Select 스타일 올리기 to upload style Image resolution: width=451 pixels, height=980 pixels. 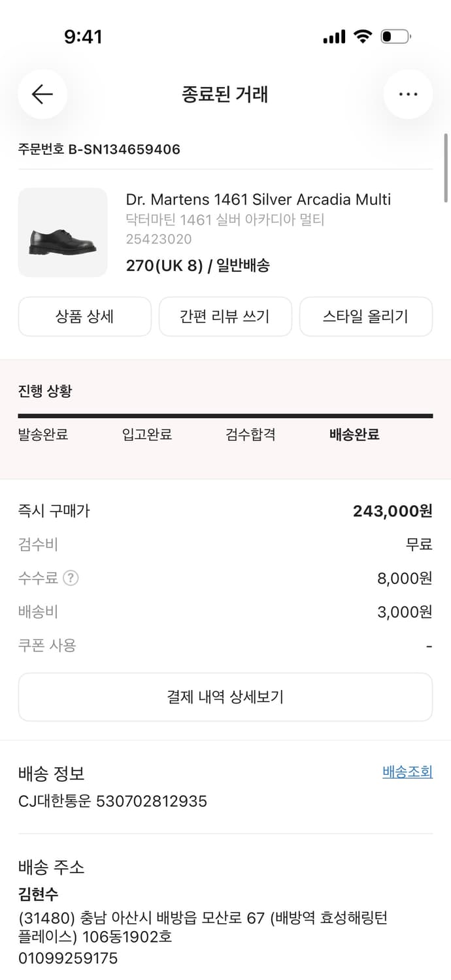point(366,316)
